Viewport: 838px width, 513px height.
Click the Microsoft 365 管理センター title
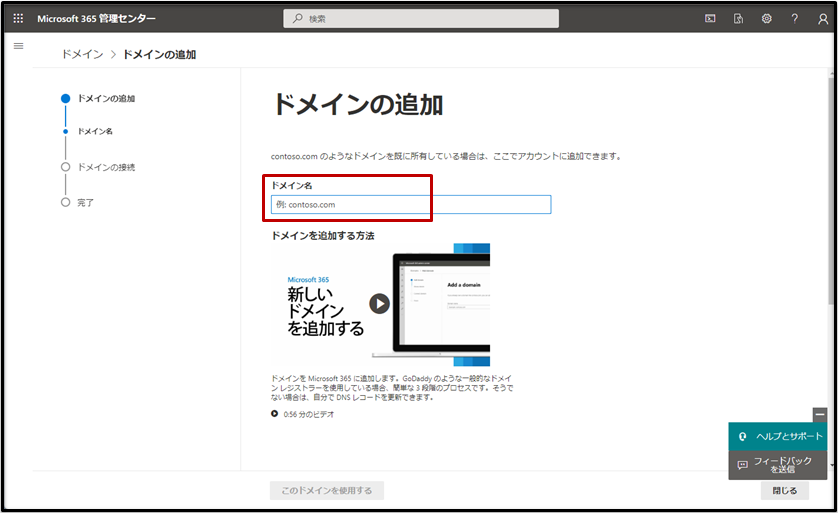pyautogui.click(x=96, y=19)
